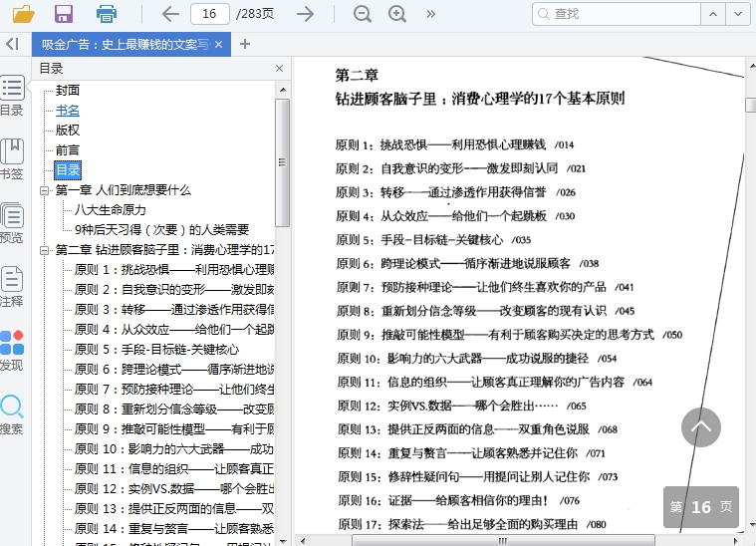Go to next page with right arrow
The height and width of the screenshot is (546, 756).
tap(305, 14)
